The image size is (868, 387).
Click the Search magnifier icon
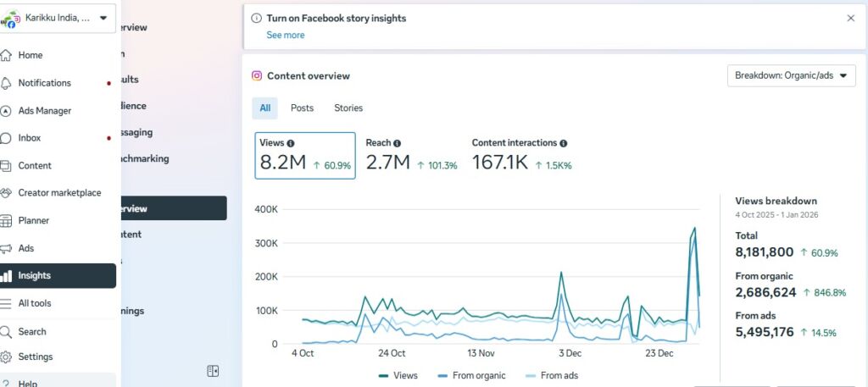tap(7, 332)
